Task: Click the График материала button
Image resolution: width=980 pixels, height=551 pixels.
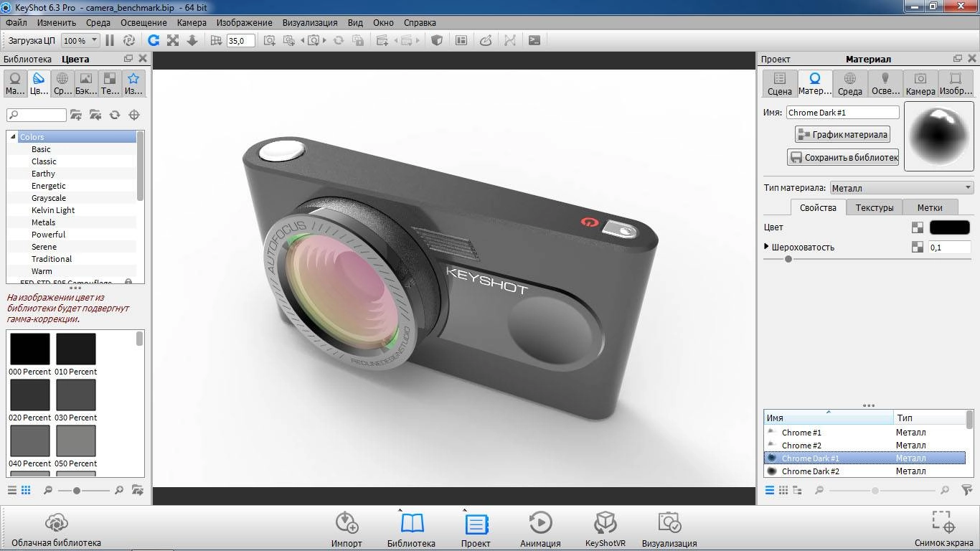Action: (842, 134)
